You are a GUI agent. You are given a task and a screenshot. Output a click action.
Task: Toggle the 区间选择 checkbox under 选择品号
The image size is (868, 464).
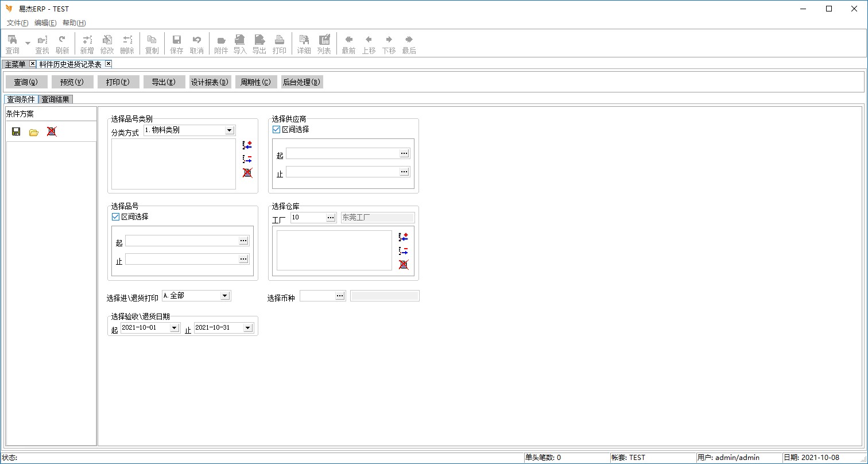116,217
